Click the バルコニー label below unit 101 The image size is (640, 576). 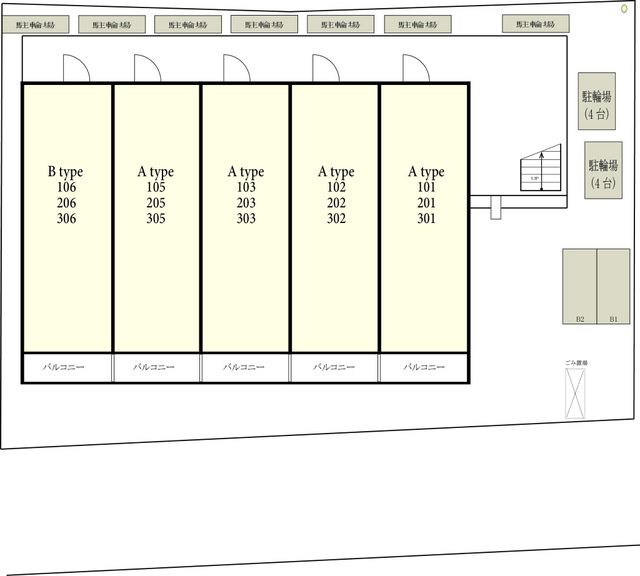[x=424, y=367]
